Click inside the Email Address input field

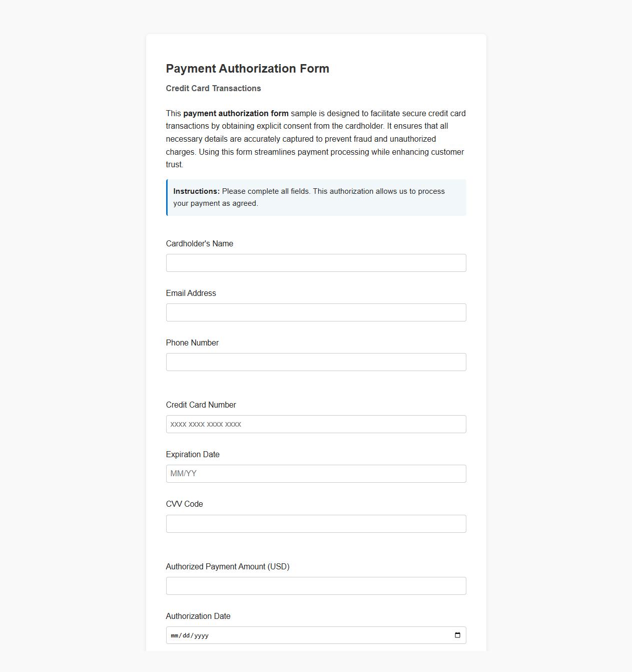[316, 312]
